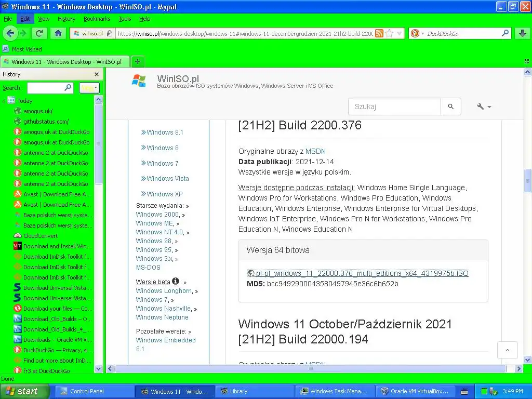Open the View menu
The image size is (532, 399).
click(x=44, y=19)
